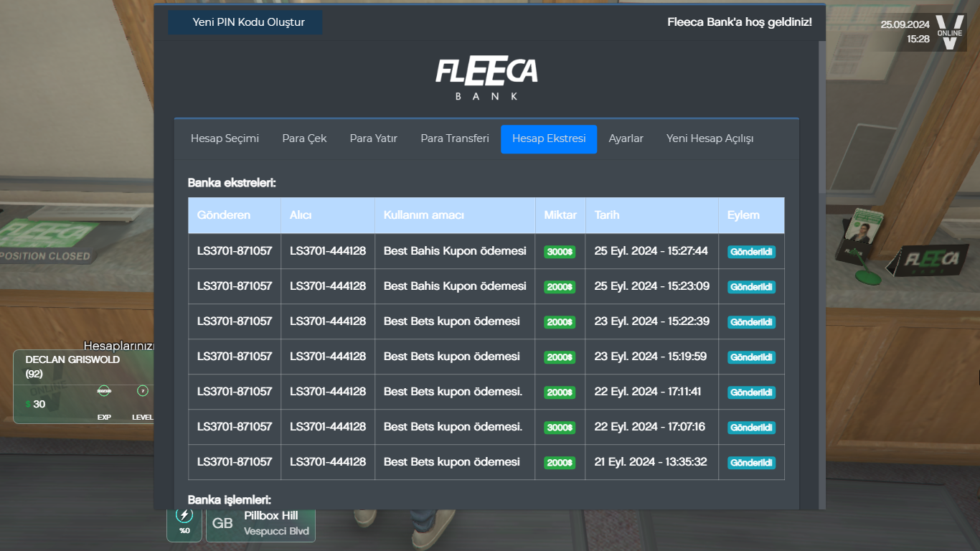Open the Ayarlar tab

(626, 138)
